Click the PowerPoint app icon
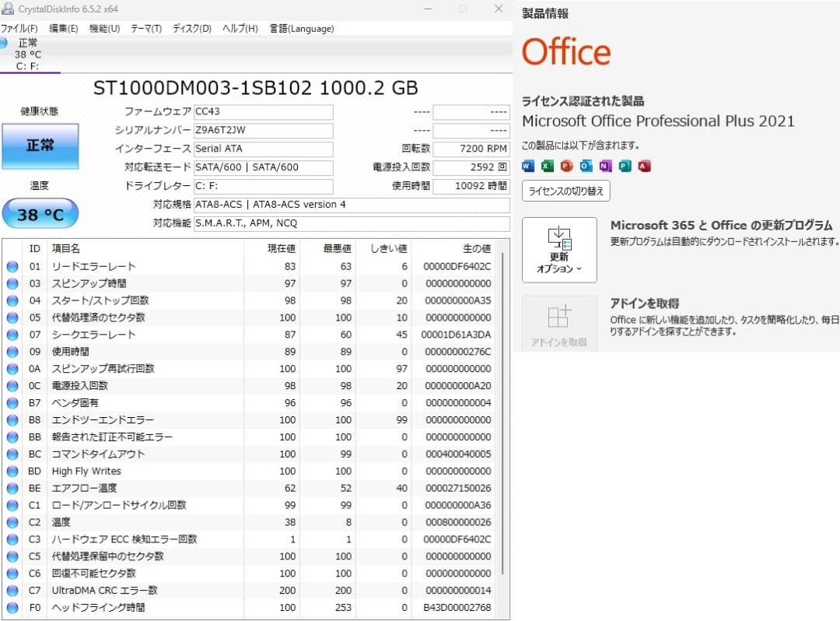The height and width of the screenshot is (621, 840). (x=565, y=166)
